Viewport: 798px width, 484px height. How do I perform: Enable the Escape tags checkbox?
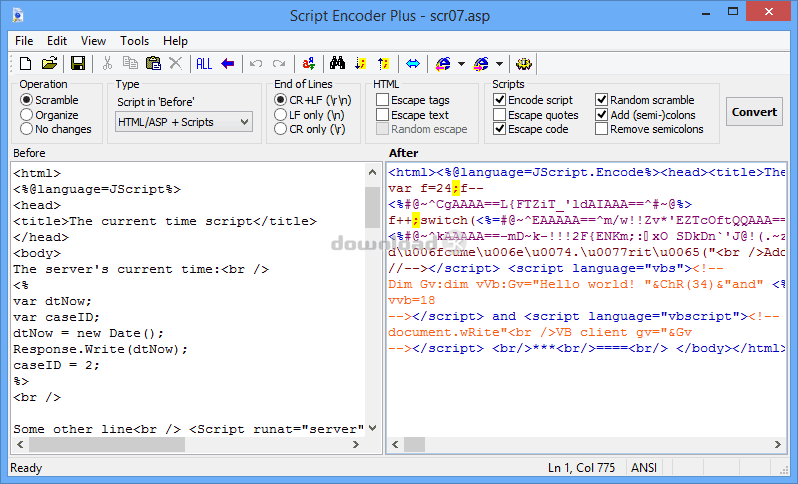pyautogui.click(x=413, y=100)
